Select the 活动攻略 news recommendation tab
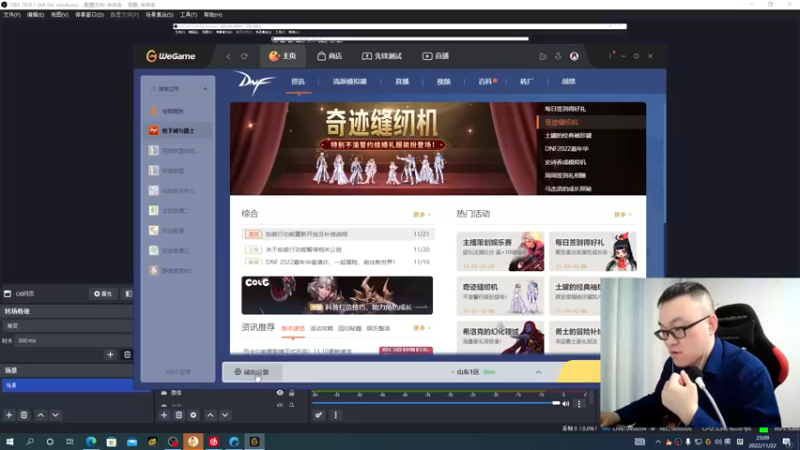 coord(321,328)
